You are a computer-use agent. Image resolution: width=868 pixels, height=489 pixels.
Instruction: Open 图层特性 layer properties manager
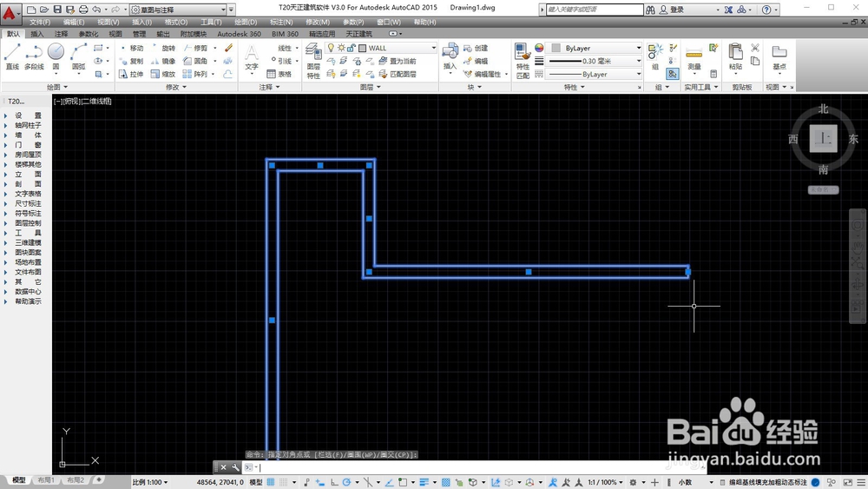pyautogui.click(x=313, y=61)
